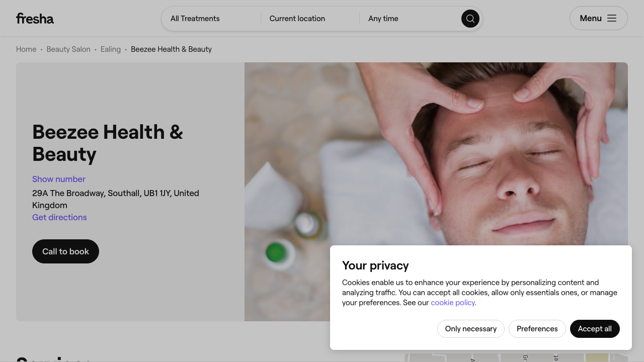Screen dimensions: 644x362
Task: Go to Home breadcrumb
Action: 26,49
